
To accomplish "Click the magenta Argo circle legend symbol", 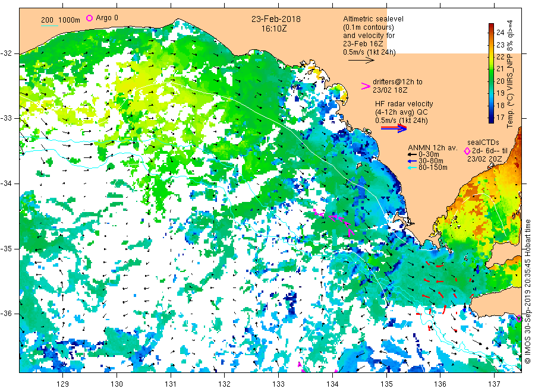I will tap(89, 18).
